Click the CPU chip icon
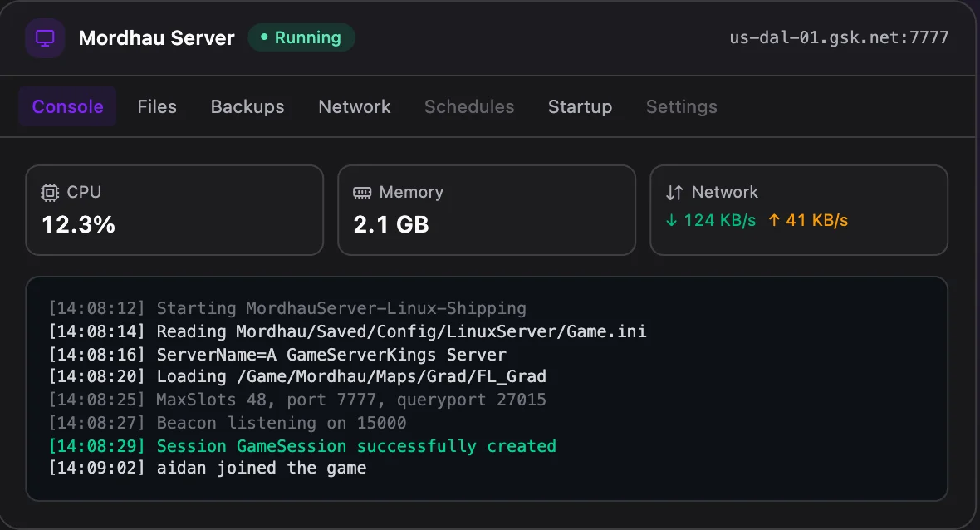980x530 pixels. pyautogui.click(x=50, y=193)
